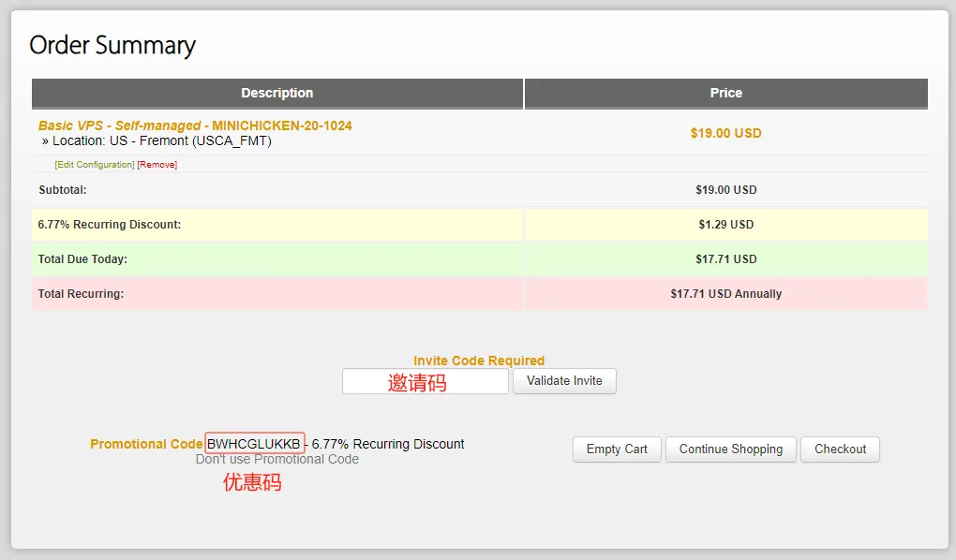Click Don't use Promotional Code
The width and height of the screenshot is (956, 560).
pos(276,460)
